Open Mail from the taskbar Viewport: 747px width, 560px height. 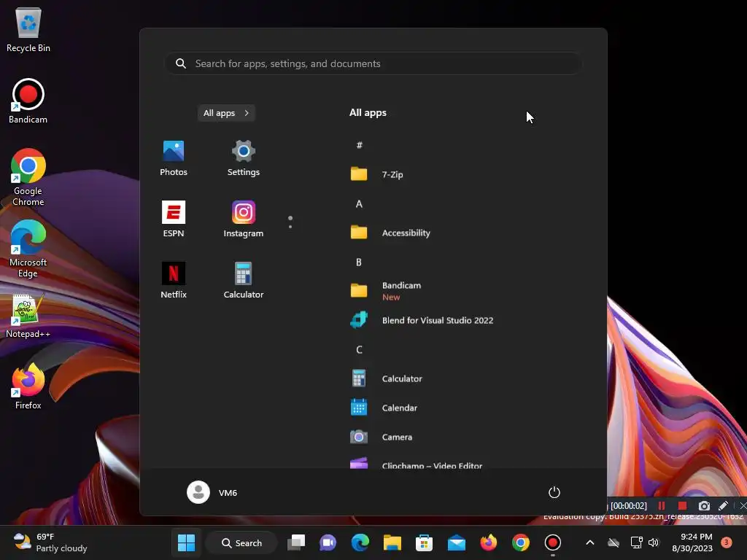point(457,542)
